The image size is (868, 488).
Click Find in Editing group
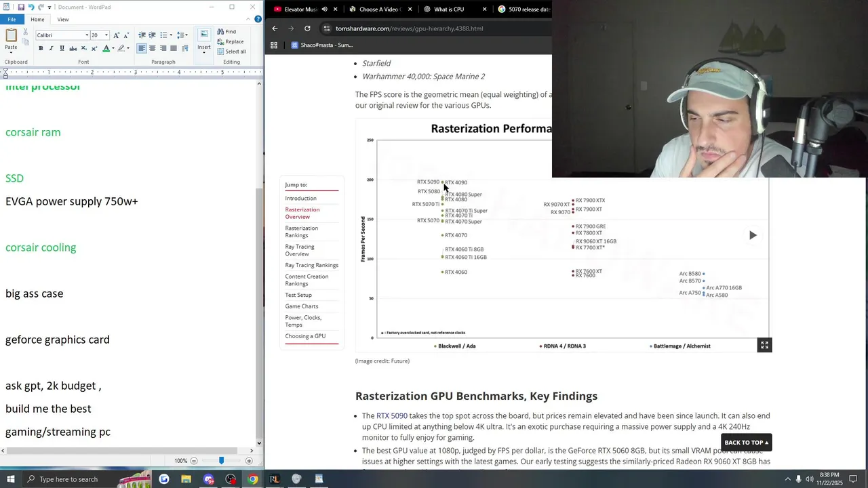click(x=226, y=32)
